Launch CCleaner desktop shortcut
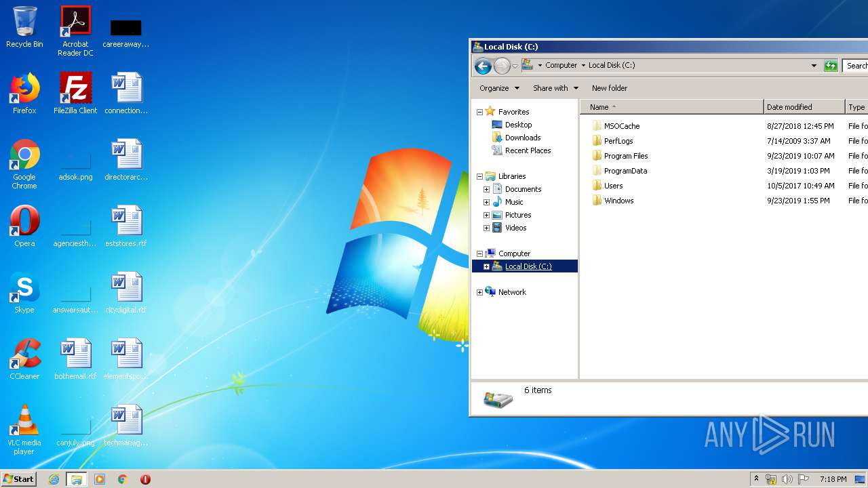Viewport: 868px width, 488px height. [24, 359]
